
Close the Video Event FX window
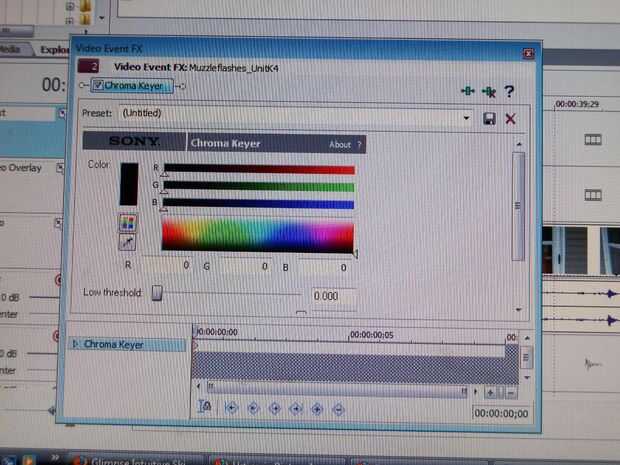click(528, 53)
